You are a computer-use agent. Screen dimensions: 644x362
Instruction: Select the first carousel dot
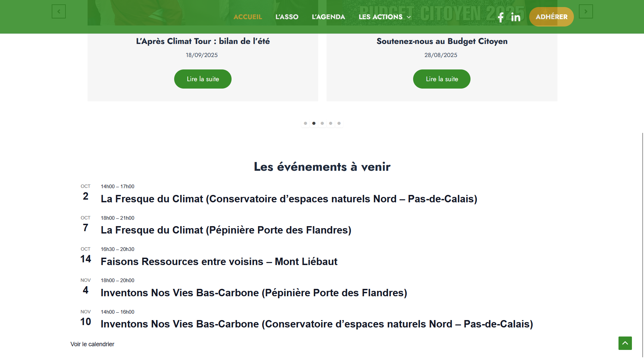[305, 123]
